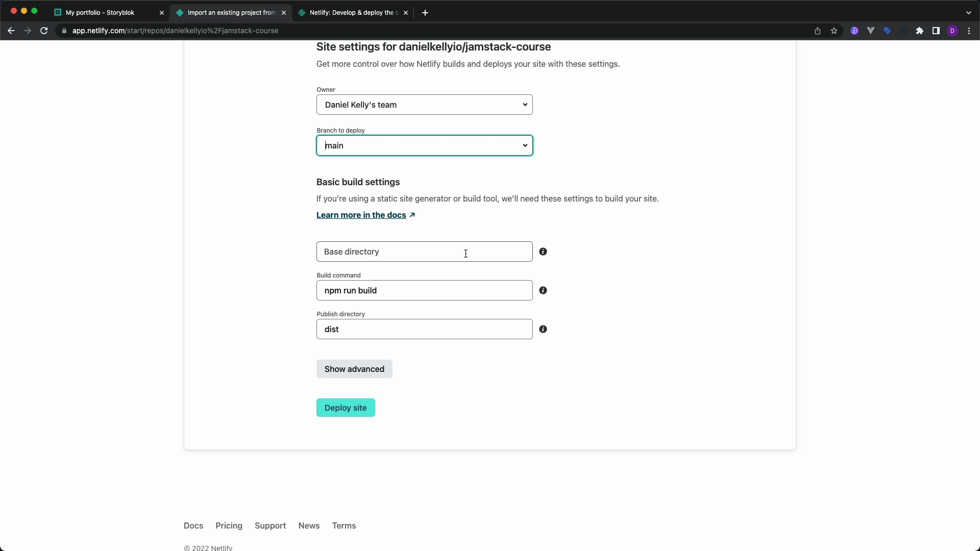Close the My portfolio - Storyblok tab
The image size is (980, 551).
click(x=162, y=13)
